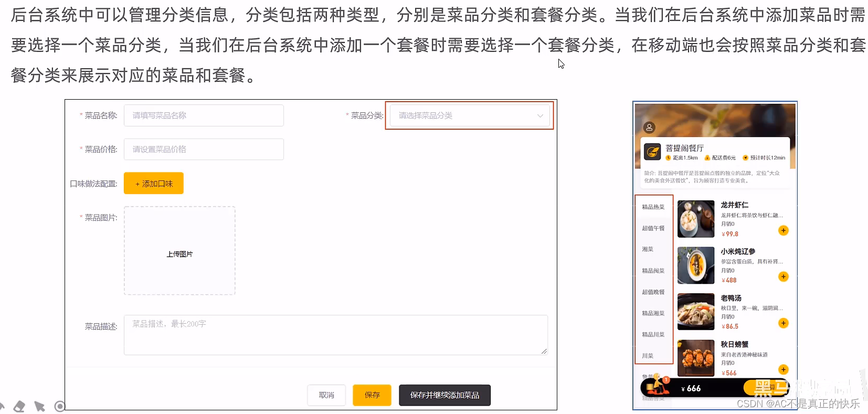
Task: Select 川菜 category tab
Action: point(648,356)
